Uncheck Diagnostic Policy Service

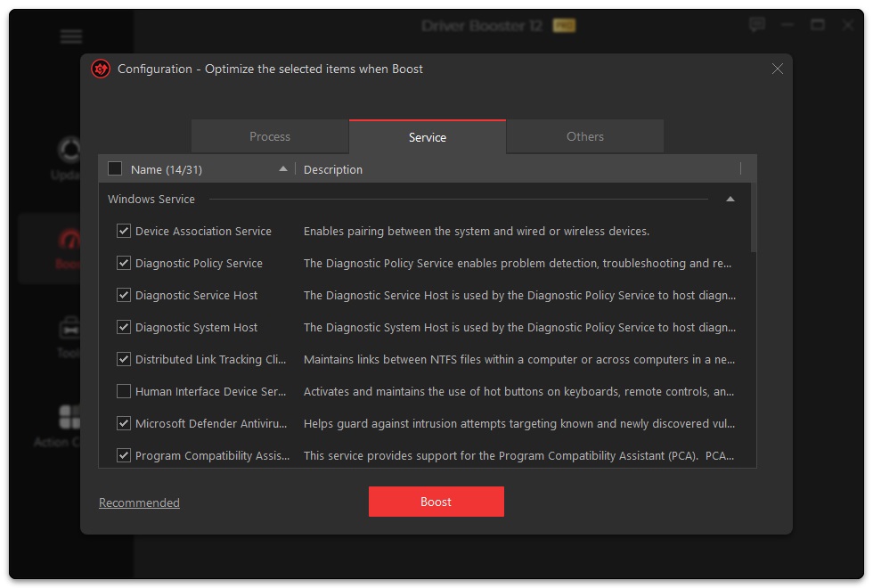[x=124, y=263]
